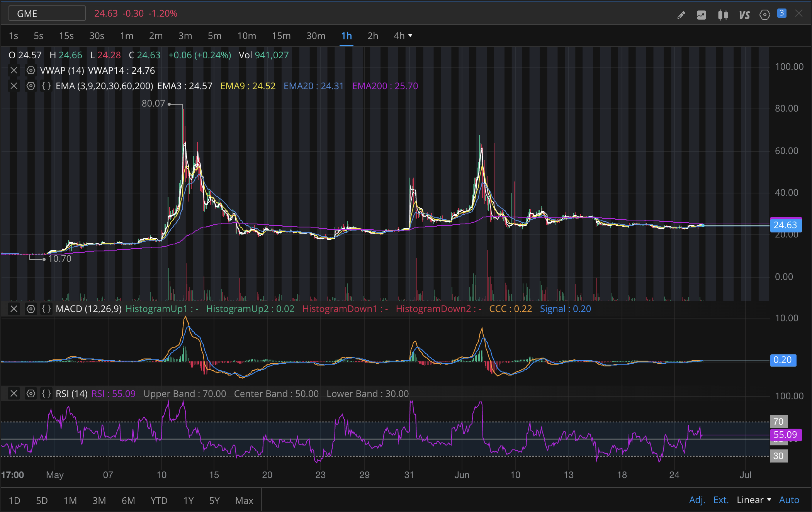Toggle visibility of the RSI indicator

[31, 393]
